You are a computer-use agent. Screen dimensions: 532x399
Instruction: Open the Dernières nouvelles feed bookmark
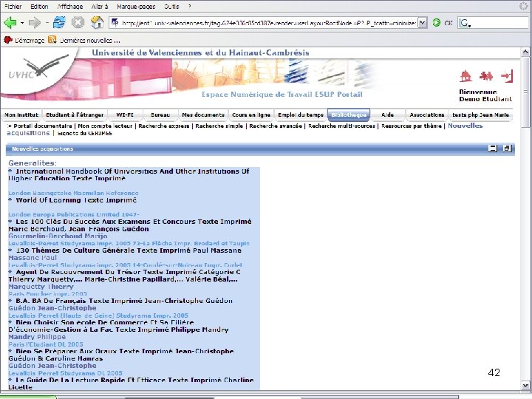pos(83,40)
